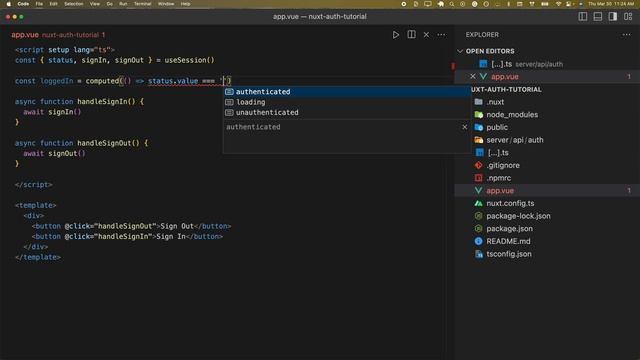Choose the 'loading' autocomplete suggestion

347,102
